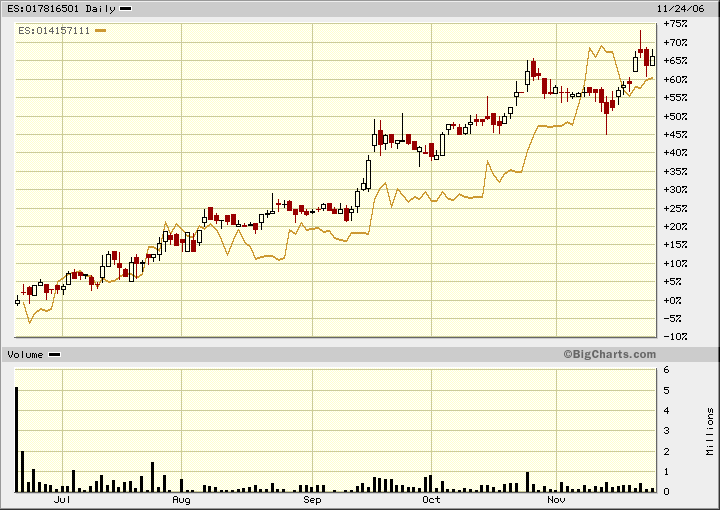This screenshot has height=510, width=720.
Task: Click the 11/24/06 date label
Action: click(680, 9)
